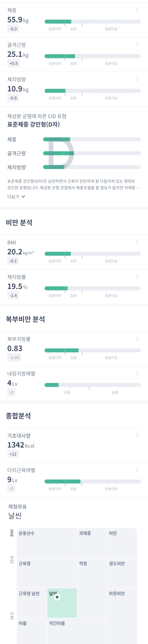Open 체지방률 detail chevron arrow
Viewport: 148px width, 644px height.
click(x=137, y=277)
